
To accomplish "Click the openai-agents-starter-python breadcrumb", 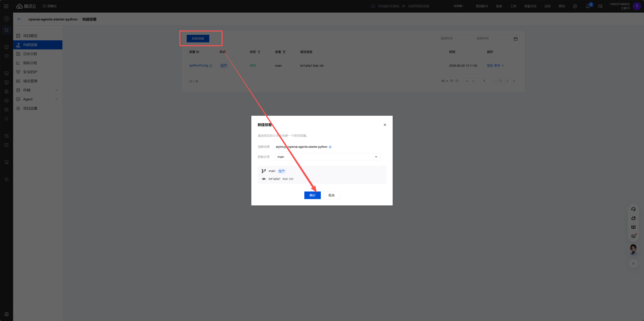I will point(53,19).
